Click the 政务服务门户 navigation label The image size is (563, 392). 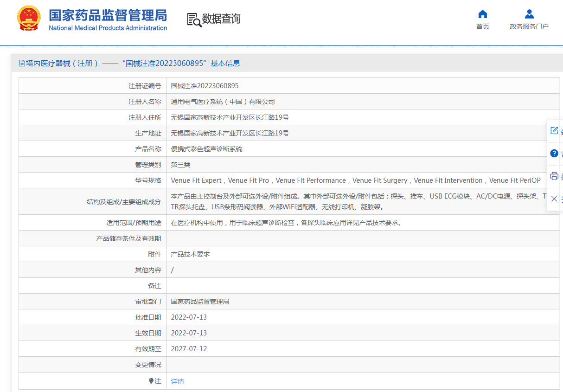(529, 26)
